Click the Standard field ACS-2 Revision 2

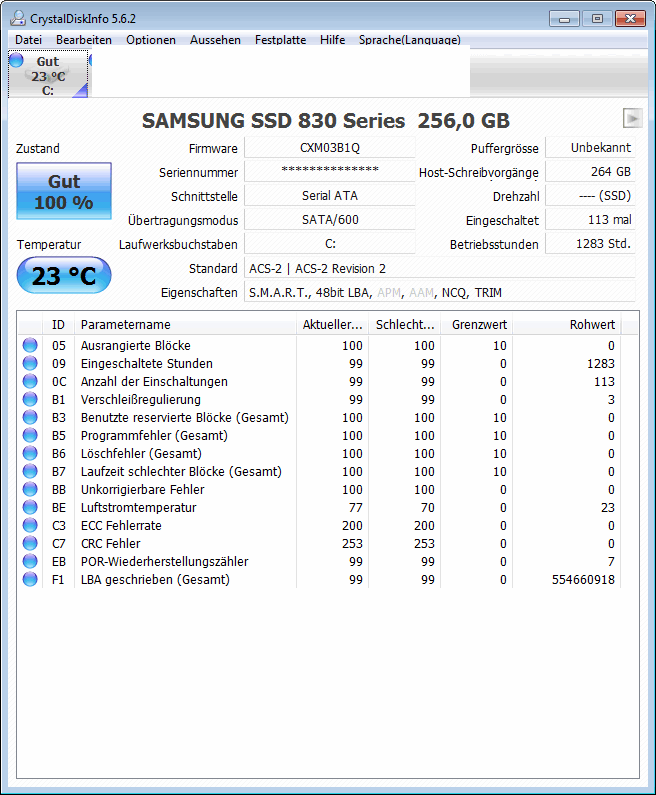click(440, 268)
